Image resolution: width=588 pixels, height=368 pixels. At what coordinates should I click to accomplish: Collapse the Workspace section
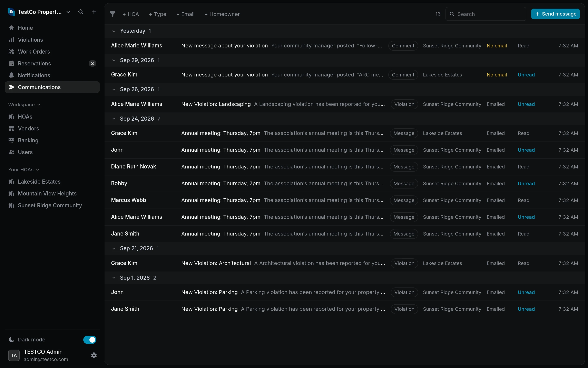coord(24,105)
